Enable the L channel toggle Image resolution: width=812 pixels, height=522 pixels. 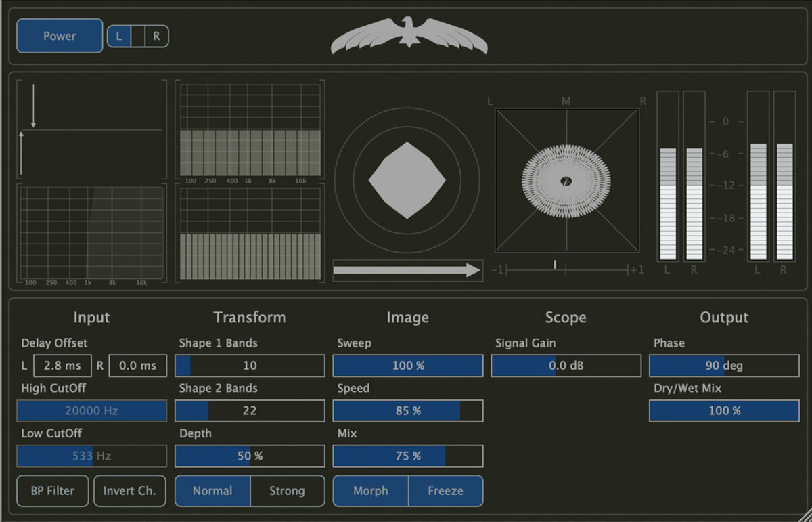coord(119,37)
